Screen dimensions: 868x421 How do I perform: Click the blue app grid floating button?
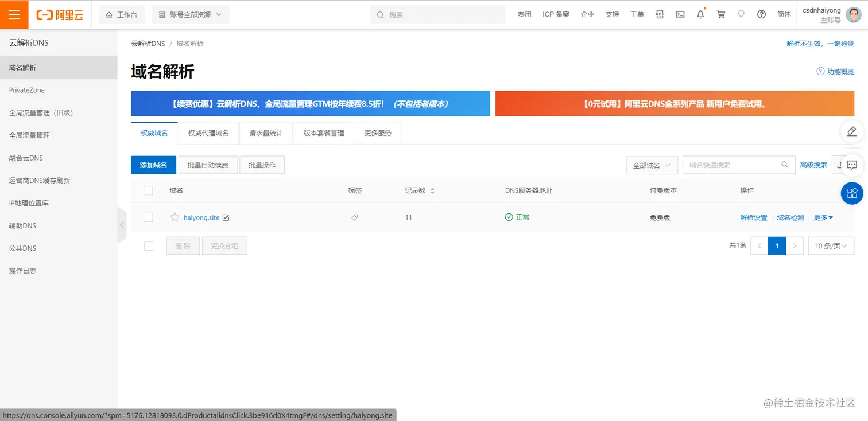(852, 193)
